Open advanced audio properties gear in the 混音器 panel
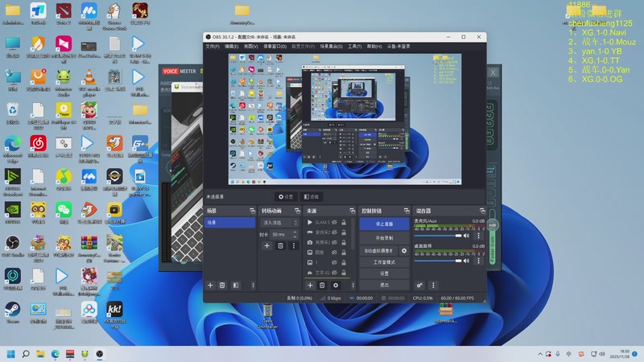 point(419,286)
